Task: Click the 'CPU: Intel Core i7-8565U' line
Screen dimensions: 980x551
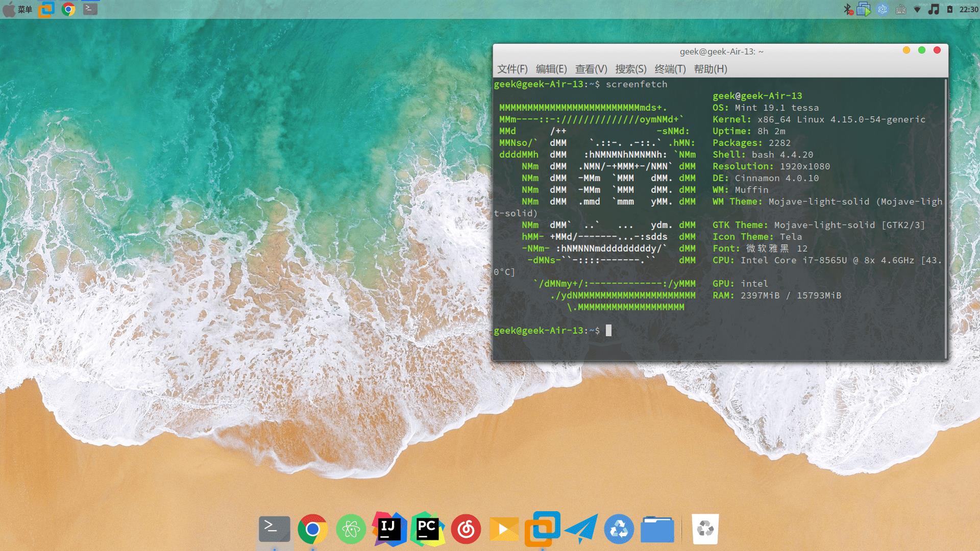Action: click(827, 260)
